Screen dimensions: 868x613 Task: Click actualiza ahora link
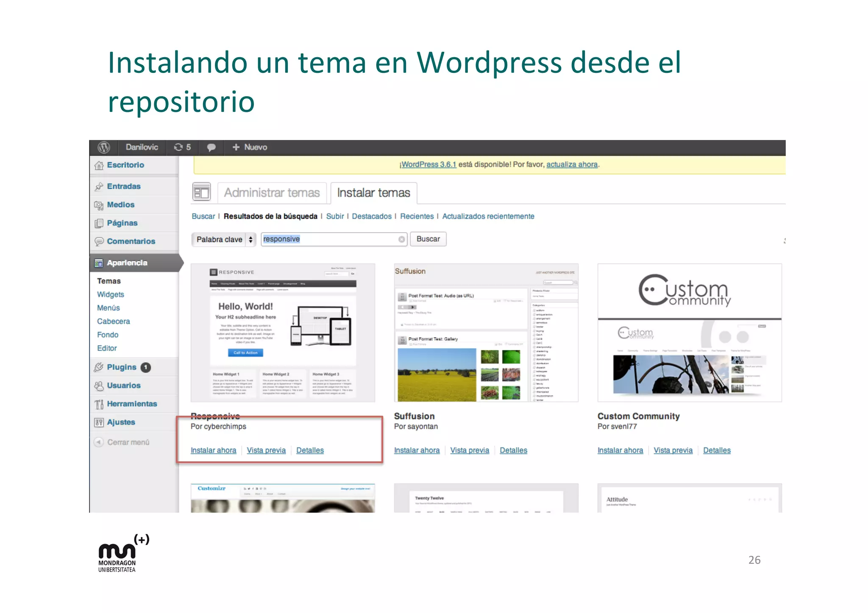pyautogui.click(x=572, y=164)
